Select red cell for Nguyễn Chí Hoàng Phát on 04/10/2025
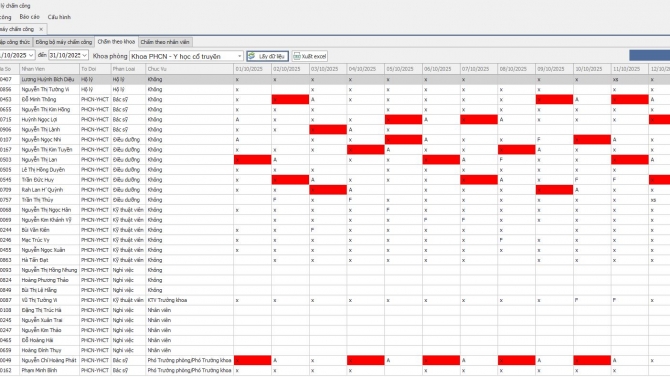Viewport: 670px width, 377px height. pos(366,360)
